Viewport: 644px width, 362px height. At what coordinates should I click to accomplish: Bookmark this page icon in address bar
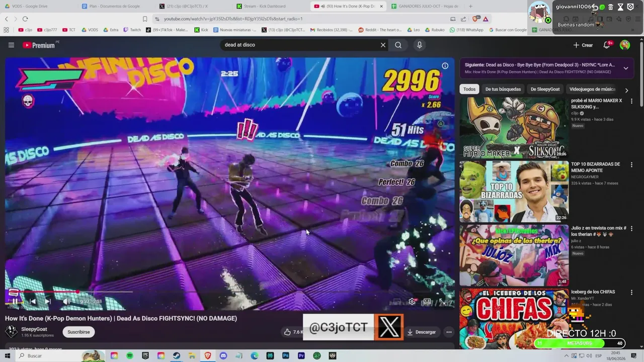tap(145, 19)
